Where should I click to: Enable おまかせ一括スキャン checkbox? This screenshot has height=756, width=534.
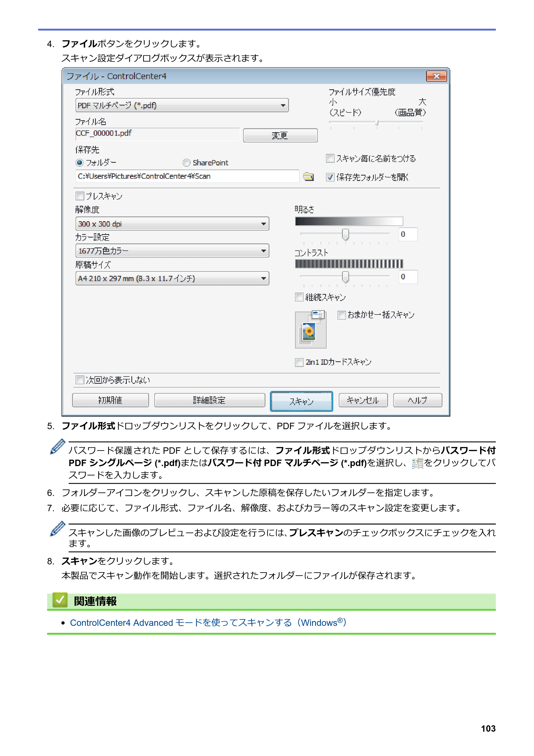[341, 315]
